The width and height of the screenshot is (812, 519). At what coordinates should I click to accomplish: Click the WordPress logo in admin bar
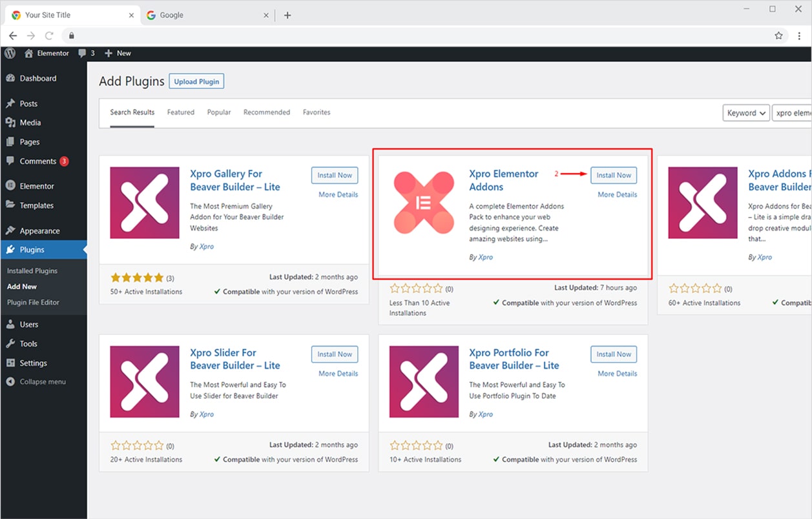pyautogui.click(x=10, y=54)
